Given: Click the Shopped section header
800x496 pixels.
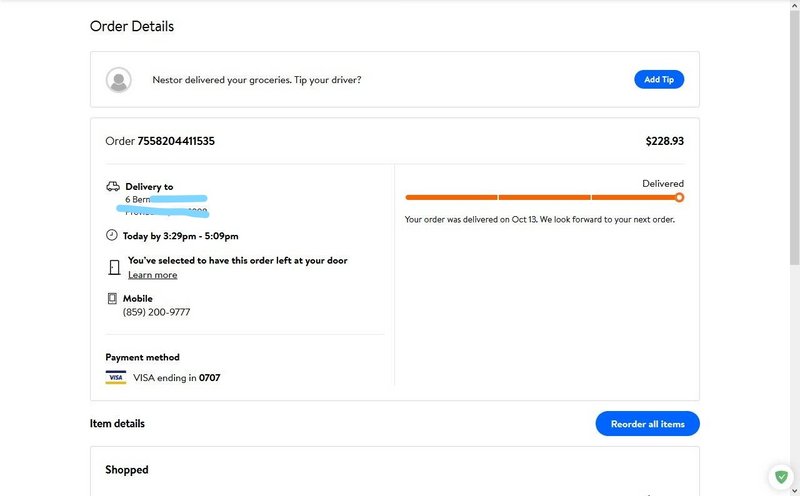Looking at the screenshot, I should click(127, 469).
